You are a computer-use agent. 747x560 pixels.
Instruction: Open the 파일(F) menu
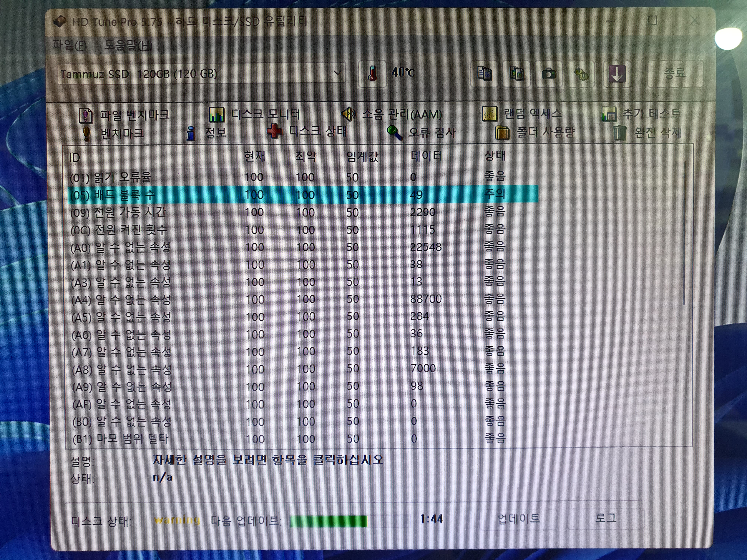coord(69,45)
